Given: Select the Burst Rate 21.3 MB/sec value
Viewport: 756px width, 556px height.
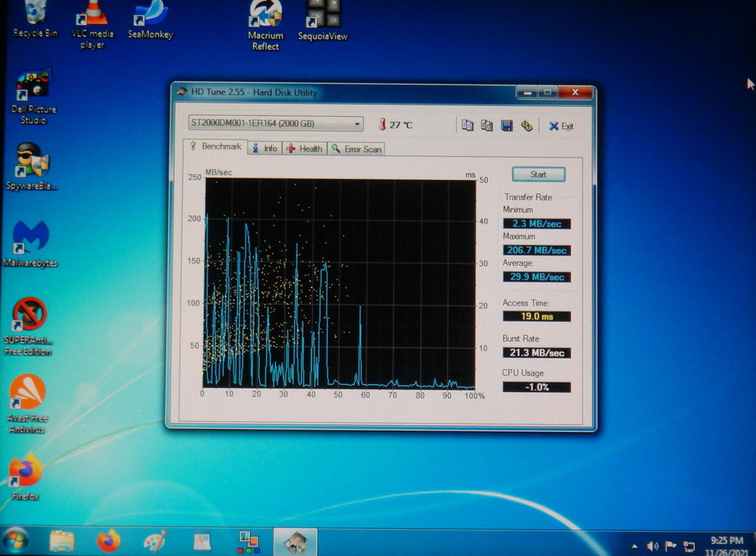Looking at the screenshot, I should tap(536, 353).
